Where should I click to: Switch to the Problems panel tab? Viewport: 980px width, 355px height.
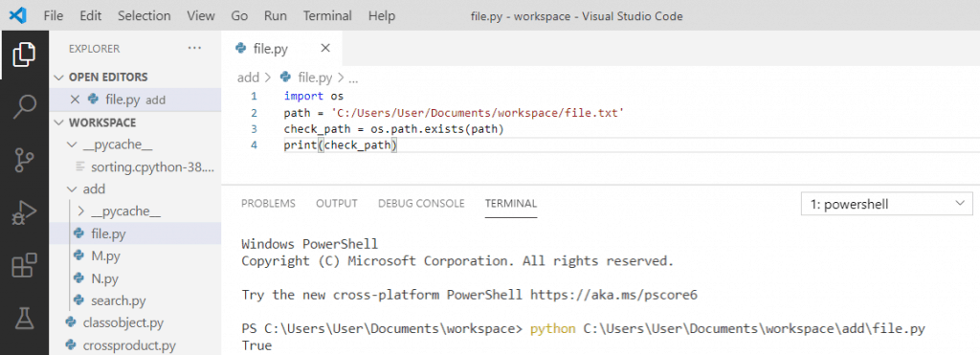268,203
